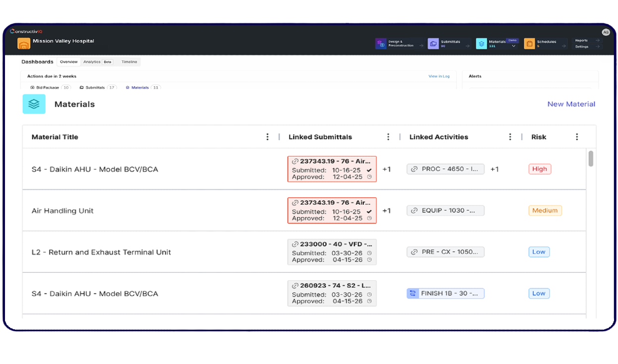Viewport: 618px width, 364px height.
Task: Click View in Log link
Action: click(439, 76)
